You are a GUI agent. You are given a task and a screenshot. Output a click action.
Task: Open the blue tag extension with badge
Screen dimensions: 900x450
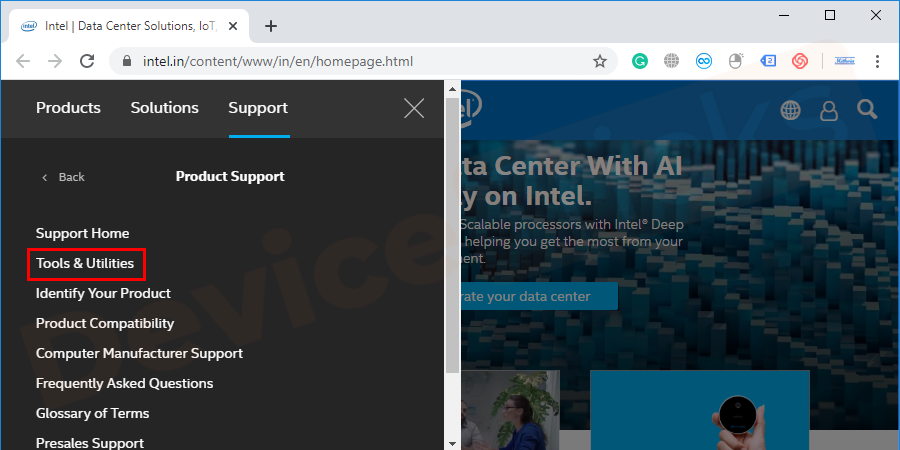[x=768, y=61]
